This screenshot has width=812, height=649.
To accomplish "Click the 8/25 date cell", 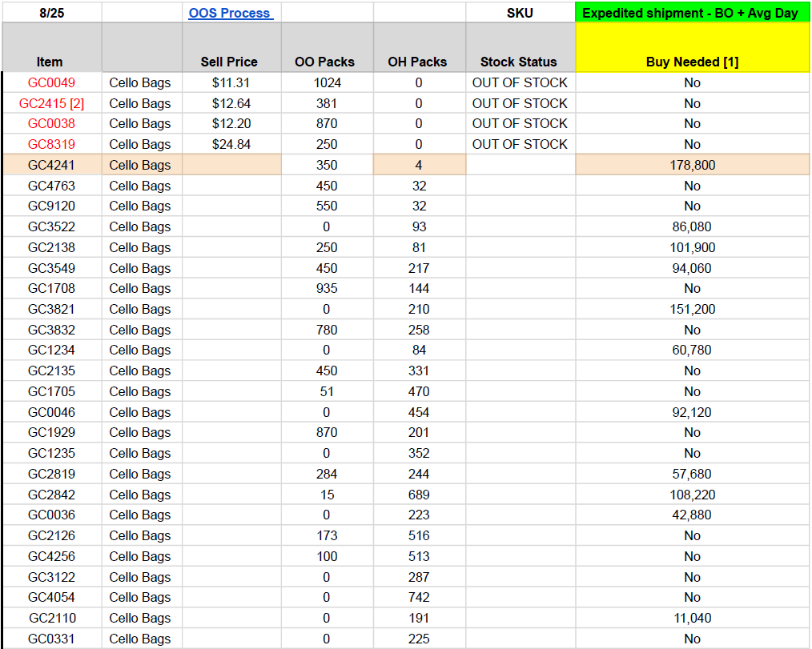I will click(x=50, y=13).
